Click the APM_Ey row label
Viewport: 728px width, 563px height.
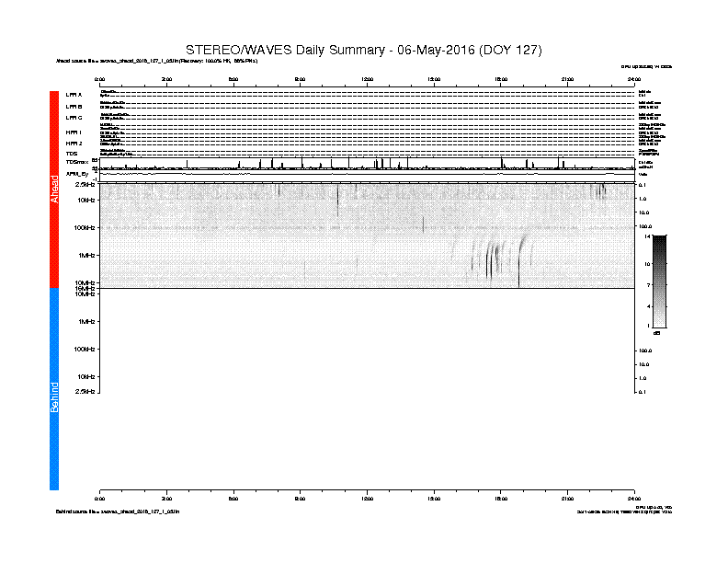point(77,174)
